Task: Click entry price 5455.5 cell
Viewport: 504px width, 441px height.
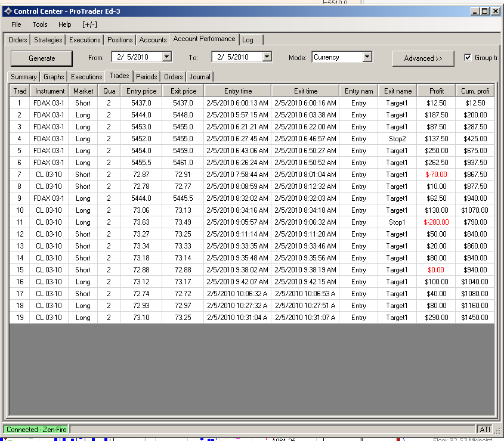Action: click(x=141, y=163)
